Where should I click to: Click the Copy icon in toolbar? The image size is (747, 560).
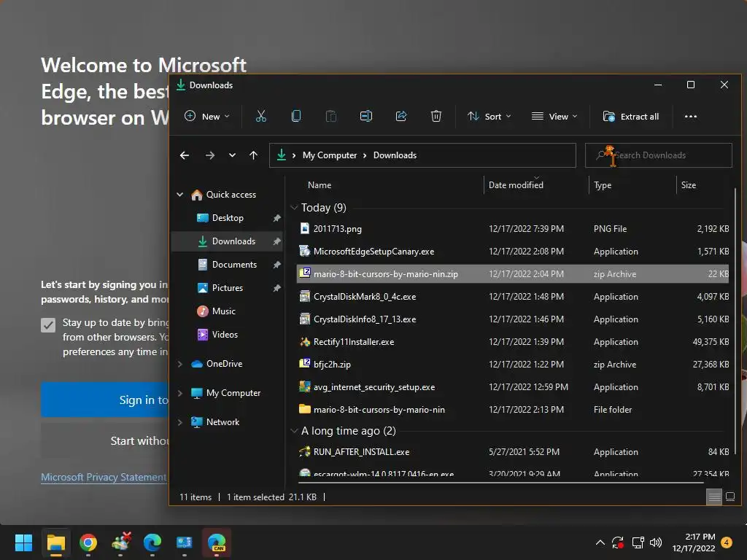(x=296, y=116)
